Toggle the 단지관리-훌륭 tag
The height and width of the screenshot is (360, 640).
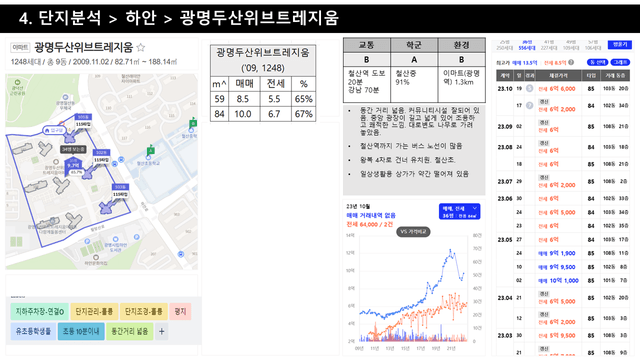click(94, 311)
